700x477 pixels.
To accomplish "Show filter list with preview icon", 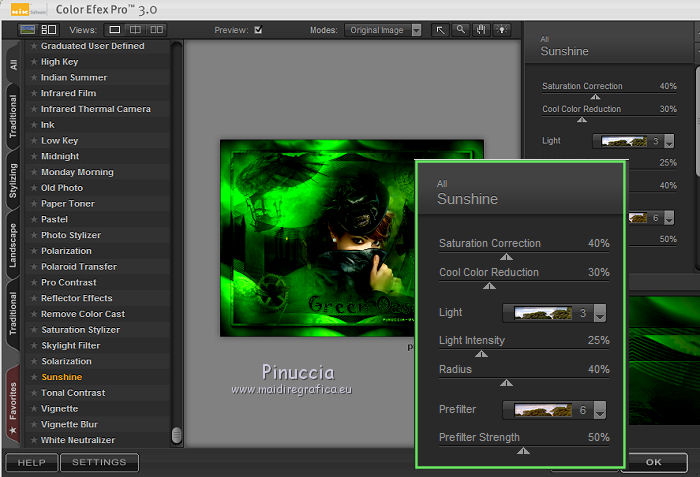I will tap(49, 29).
